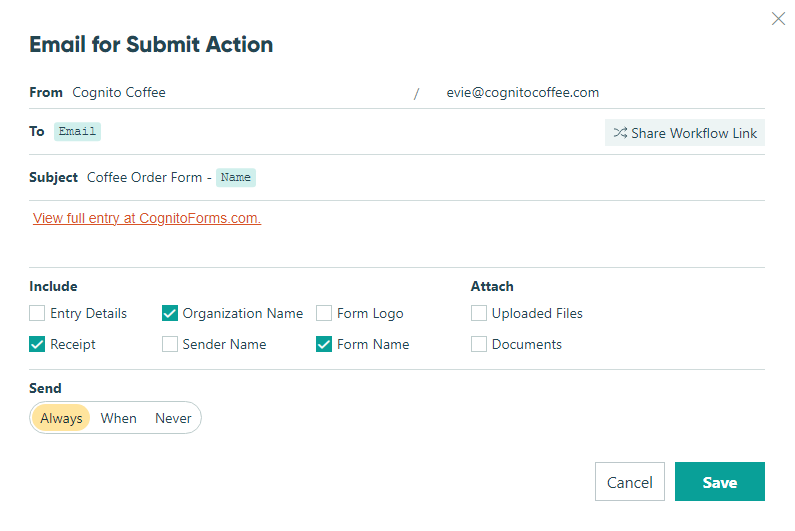Select the Name token in the Subject
This screenshot has width=795, height=531.
coord(236,178)
